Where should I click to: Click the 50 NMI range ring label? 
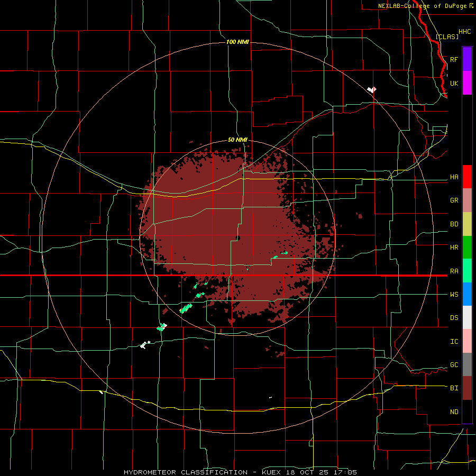(x=237, y=140)
